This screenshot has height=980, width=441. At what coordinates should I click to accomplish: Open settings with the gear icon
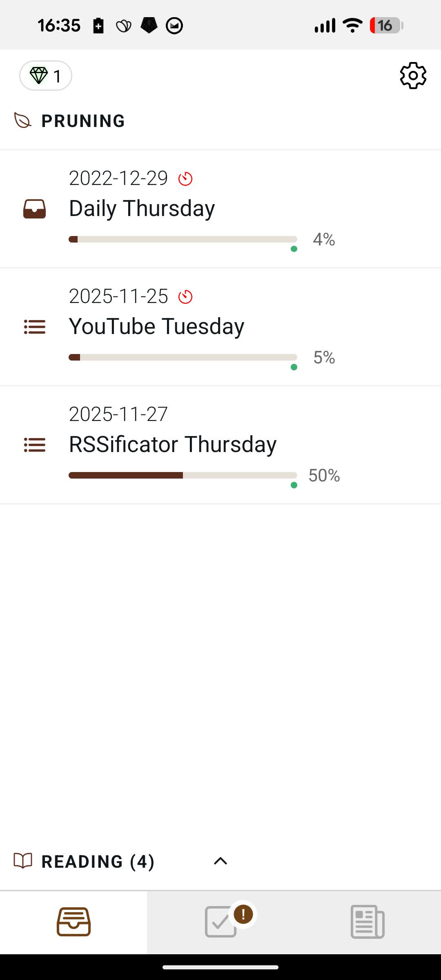point(413,76)
